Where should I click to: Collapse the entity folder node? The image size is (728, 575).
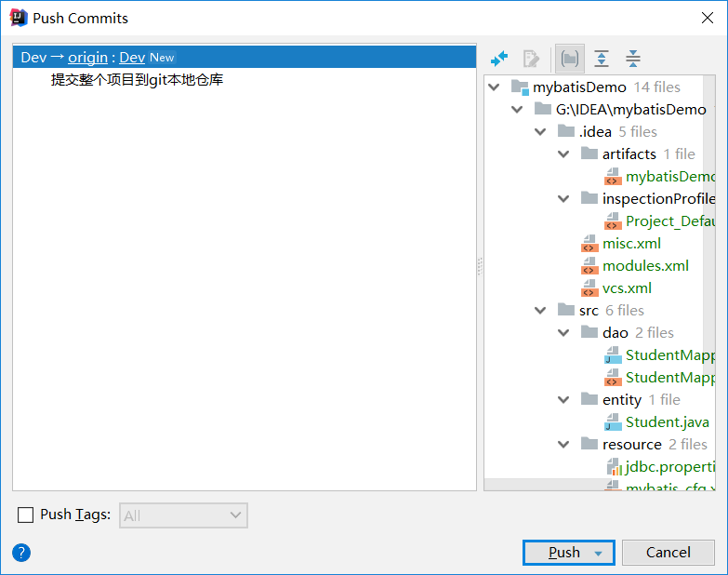563,399
